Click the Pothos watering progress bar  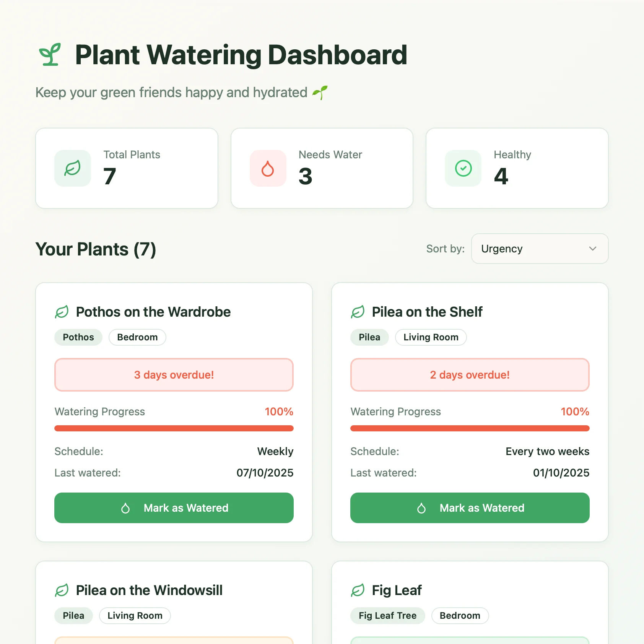tap(174, 429)
